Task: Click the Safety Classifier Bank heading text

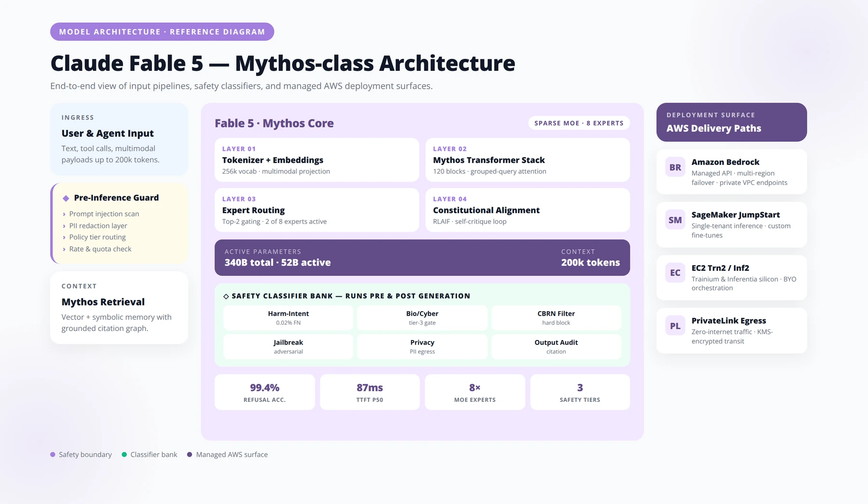Action: tap(351, 296)
